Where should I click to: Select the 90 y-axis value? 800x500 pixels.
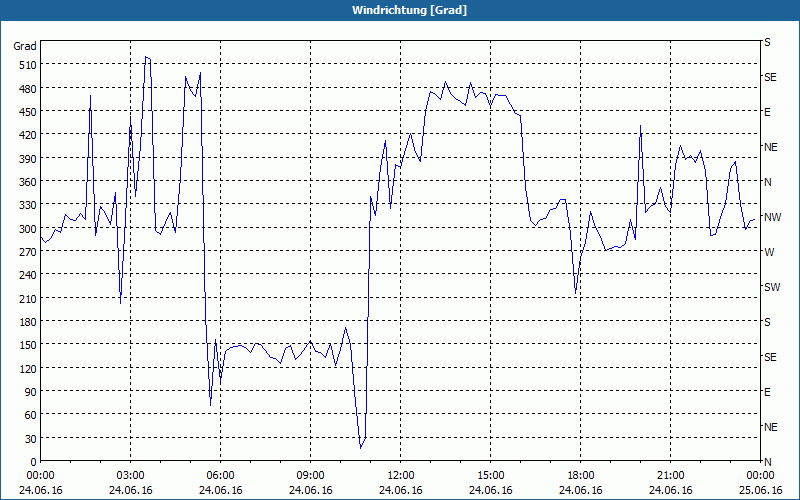point(31,392)
